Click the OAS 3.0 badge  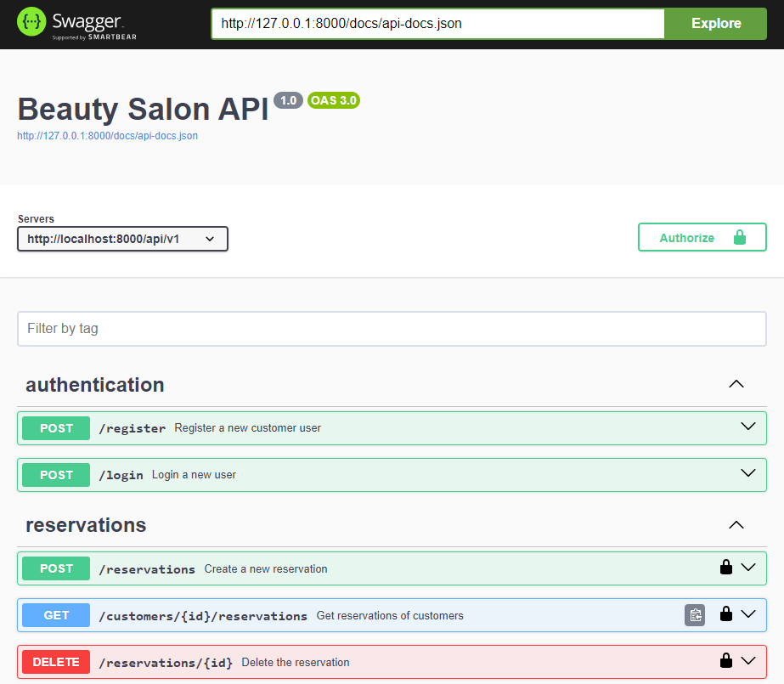click(333, 100)
